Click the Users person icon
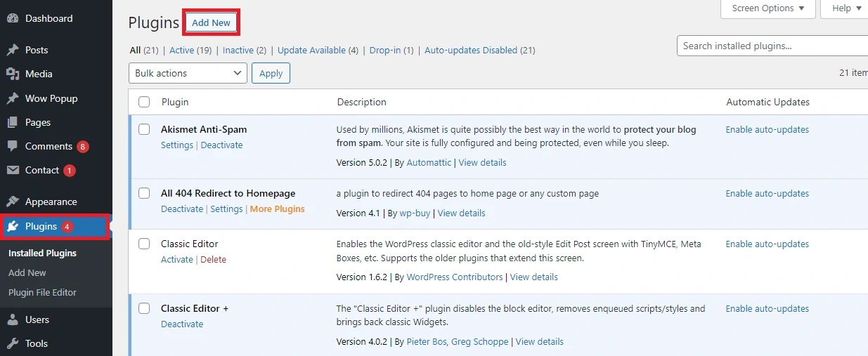The image size is (868, 356). [13, 319]
